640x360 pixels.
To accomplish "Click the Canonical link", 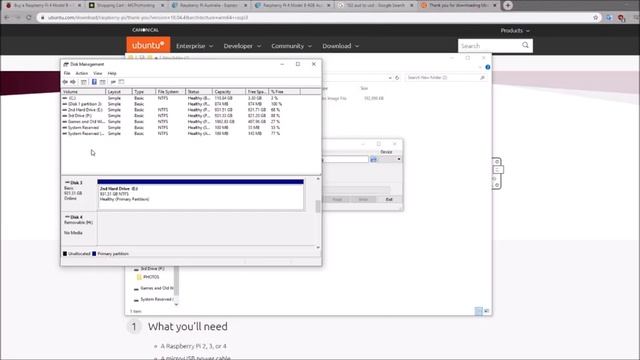I will (145, 30).
